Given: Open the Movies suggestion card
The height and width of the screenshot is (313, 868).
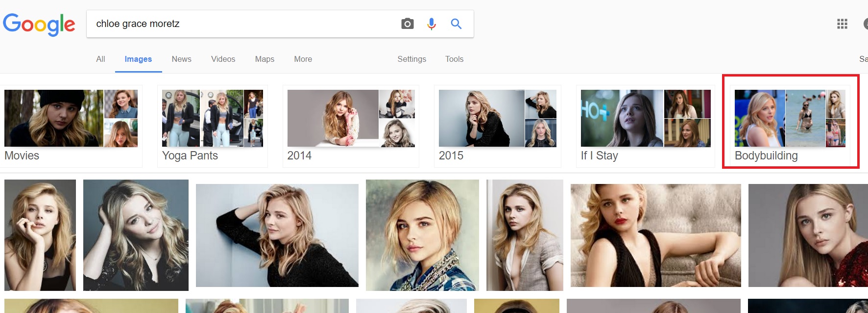Looking at the screenshot, I should pos(72,126).
